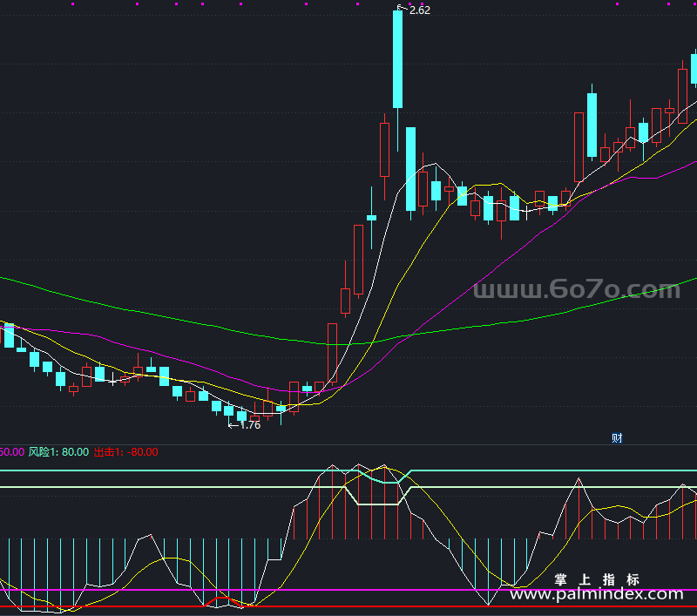Click the 1.76 low price label

tap(250, 425)
